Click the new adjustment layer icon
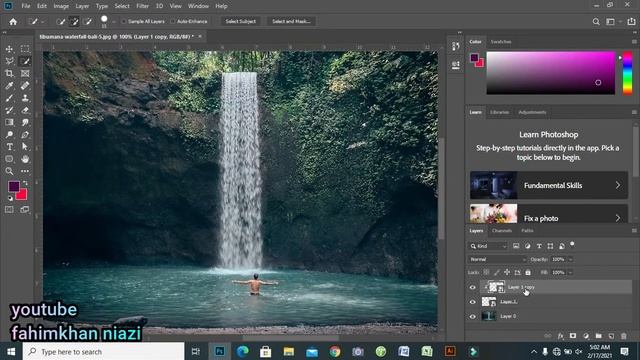 (x=586, y=336)
